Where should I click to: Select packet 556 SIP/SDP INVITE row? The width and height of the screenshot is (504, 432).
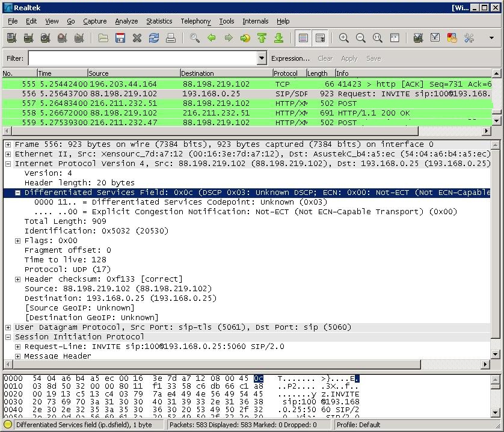[247, 94]
